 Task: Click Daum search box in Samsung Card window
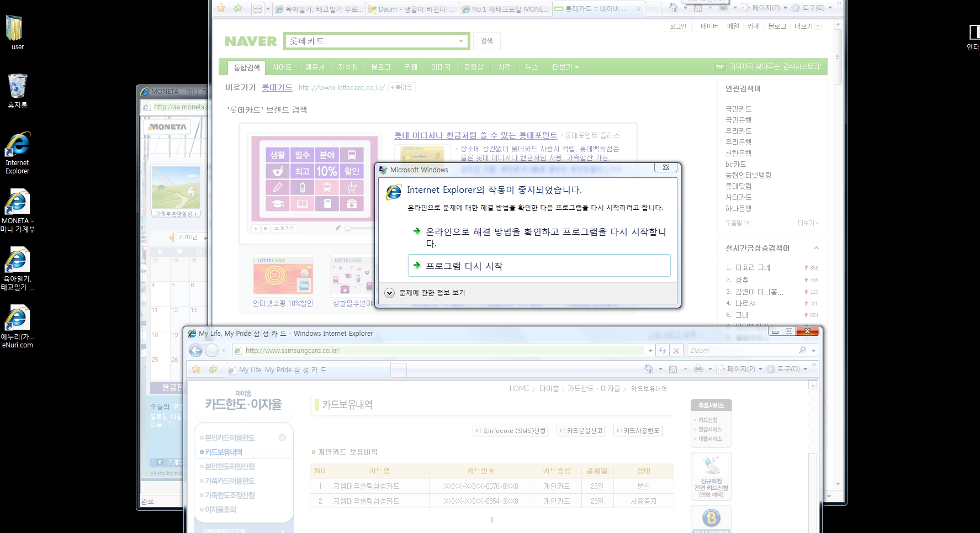pos(741,350)
